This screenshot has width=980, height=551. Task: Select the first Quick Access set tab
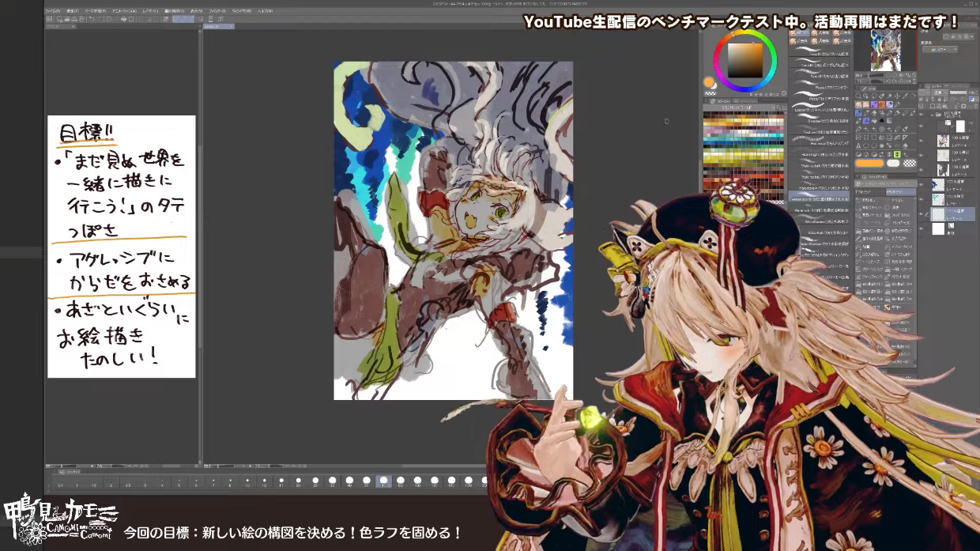(869, 191)
